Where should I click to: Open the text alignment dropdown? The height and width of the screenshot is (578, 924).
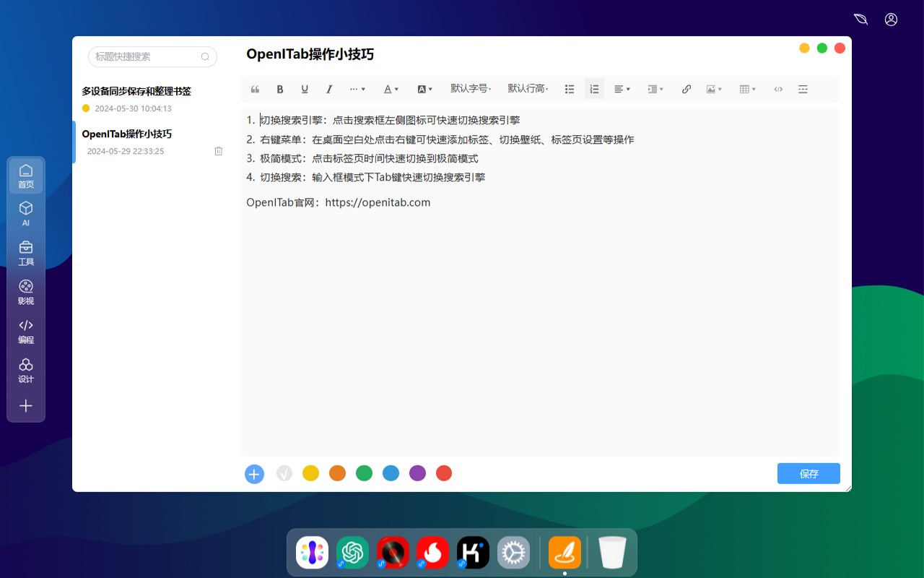tap(622, 89)
